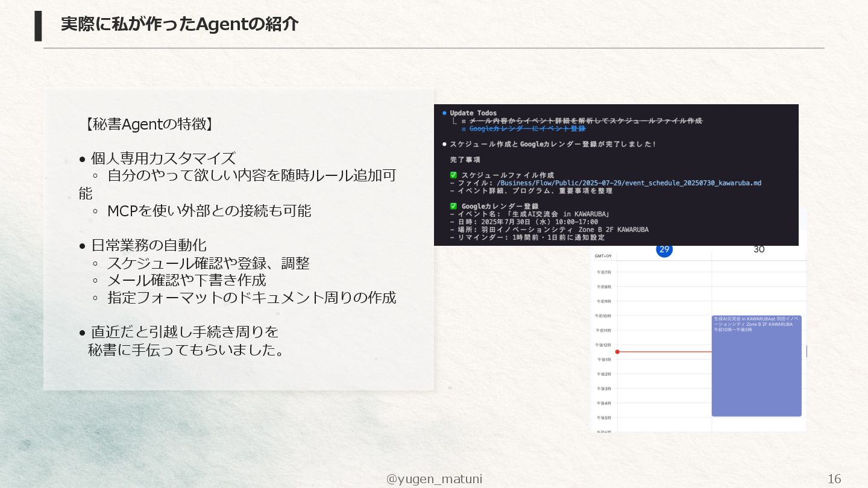
Task: Click the 午前7時 time label
Action: pyautogui.click(x=604, y=272)
